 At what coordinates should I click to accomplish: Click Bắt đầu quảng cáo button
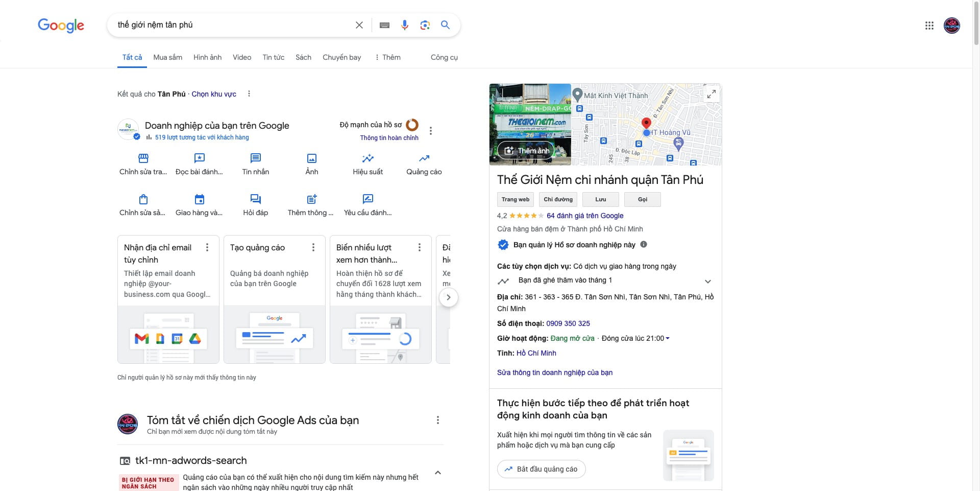(x=542, y=469)
